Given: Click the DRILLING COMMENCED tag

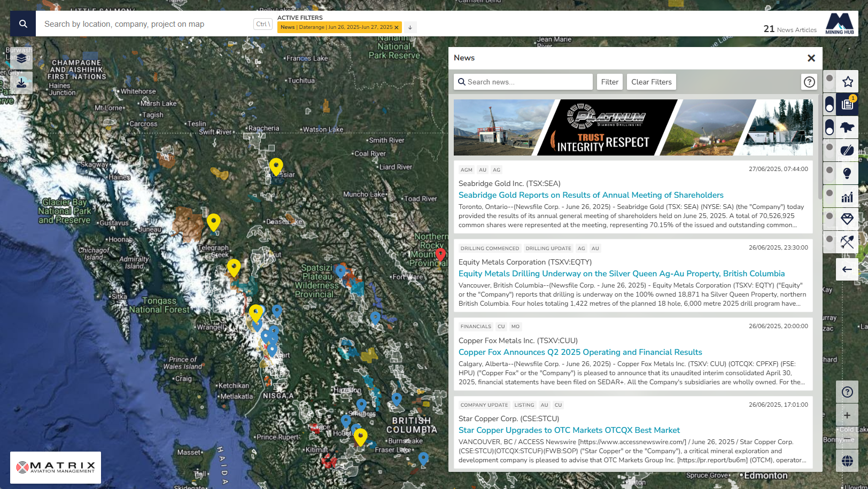Looking at the screenshot, I should (x=490, y=249).
